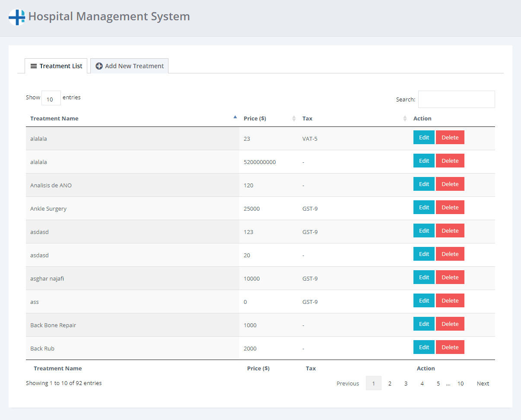521x420 pixels.
Task: Click the Hospital Management System logo icon
Action: click(17, 17)
